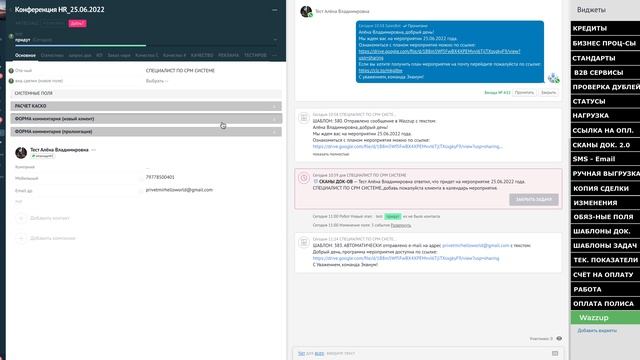640x360 pixels.
Task: Open the ТЕК. ПОКАЗАТЕЛИ widget
Action: pyautogui.click(x=605, y=260)
